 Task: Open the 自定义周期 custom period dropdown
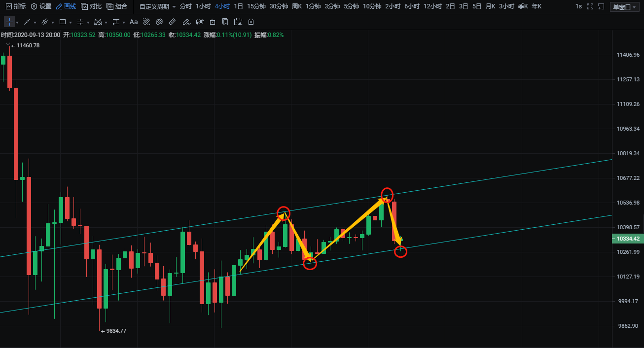pyautogui.click(x=157, y=6)
